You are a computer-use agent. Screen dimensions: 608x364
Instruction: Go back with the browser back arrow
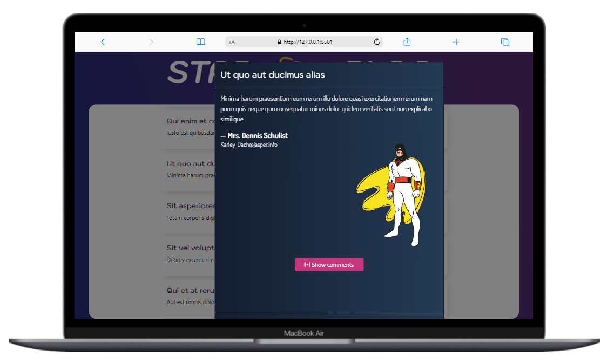103,42
